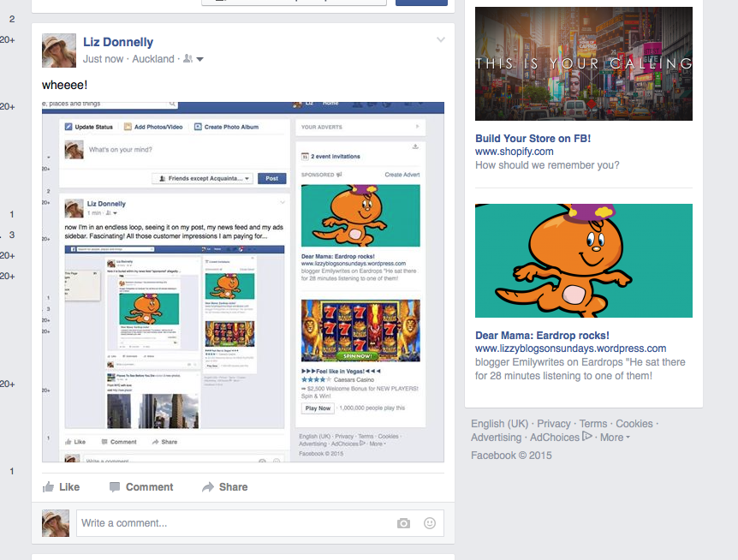Expand the More footer dropdown
The width and height of the screenshot is (738, 560).
click(615, 437)
